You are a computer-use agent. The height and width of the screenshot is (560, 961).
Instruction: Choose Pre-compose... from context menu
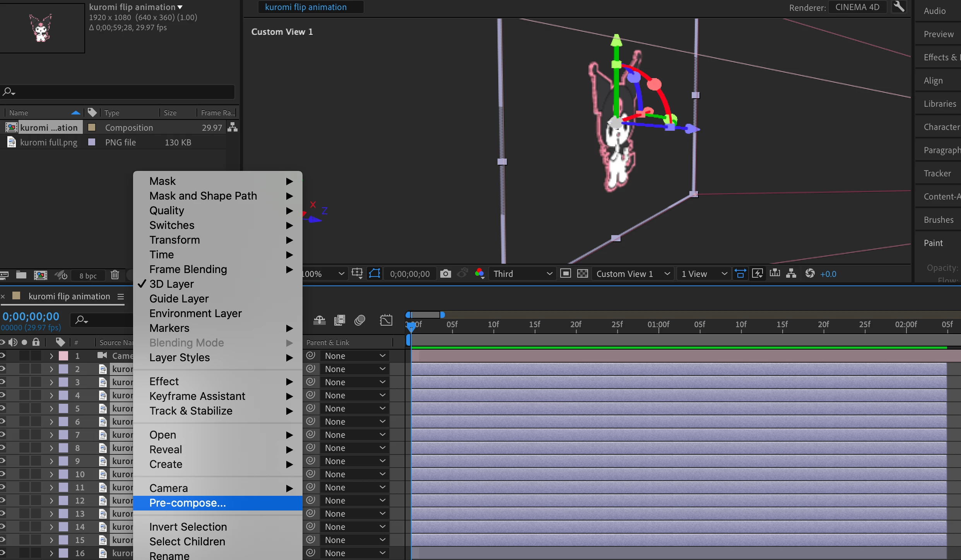click(188, 503)
